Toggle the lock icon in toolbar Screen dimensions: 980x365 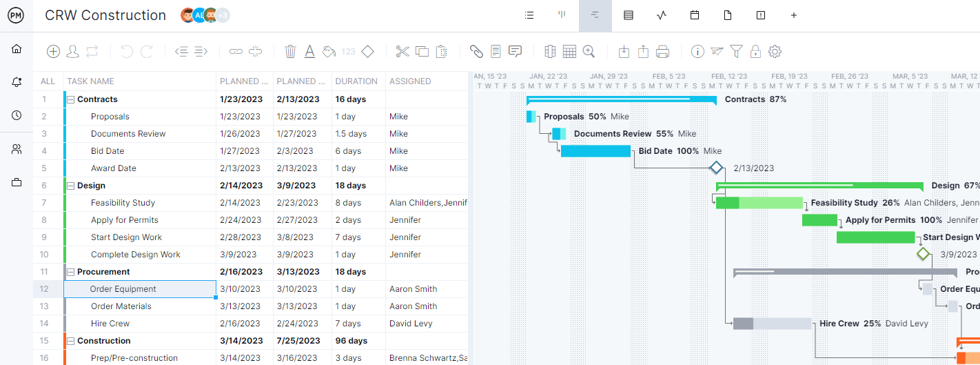[755, 52]
